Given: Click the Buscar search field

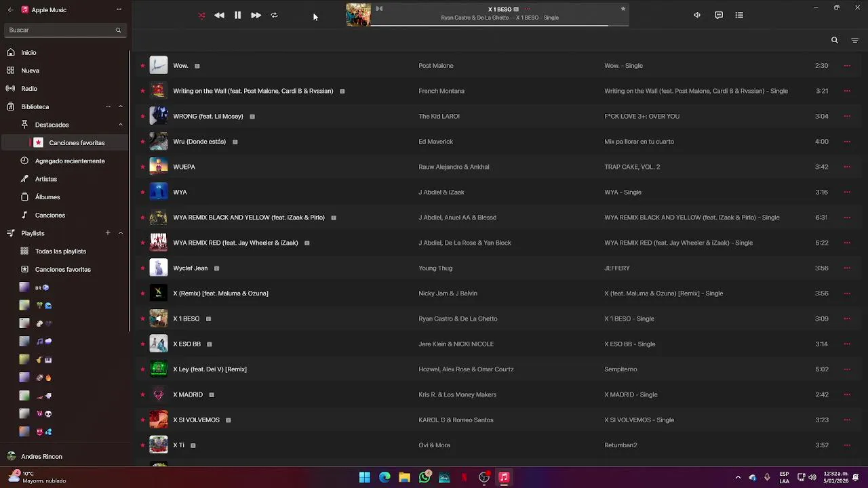Looking at the screenshot, I should tap(64, 30).
